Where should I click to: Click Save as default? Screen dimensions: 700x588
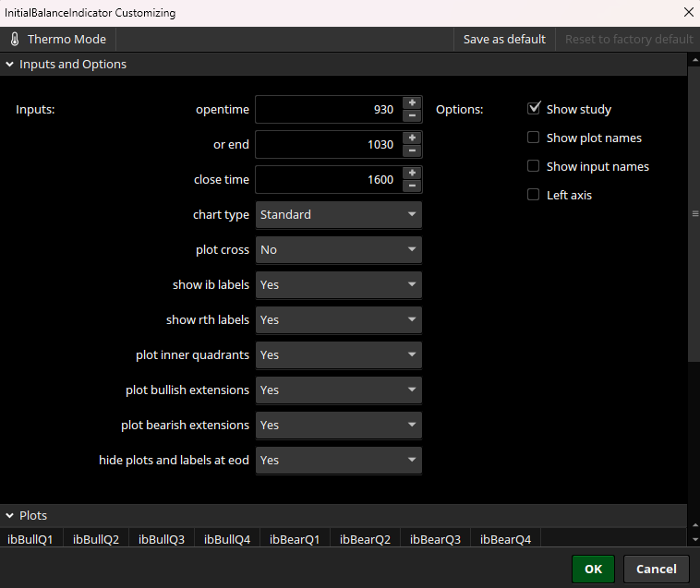click(504, 40)
